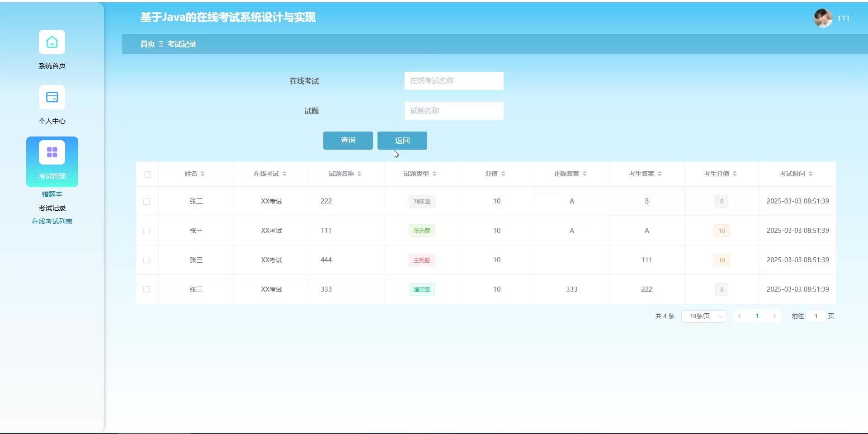868x434 pixels.
Task: Check the row with 试题名称 111
Action: 146,231
